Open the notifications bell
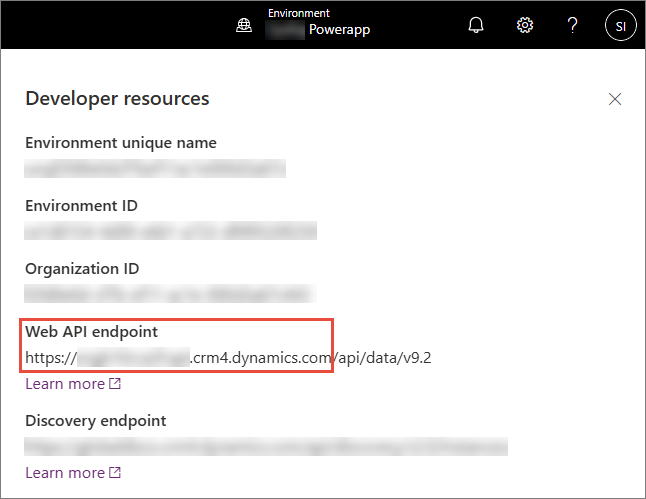The height and width of the screenshot is (499, 646). click(x=476, y=25)
